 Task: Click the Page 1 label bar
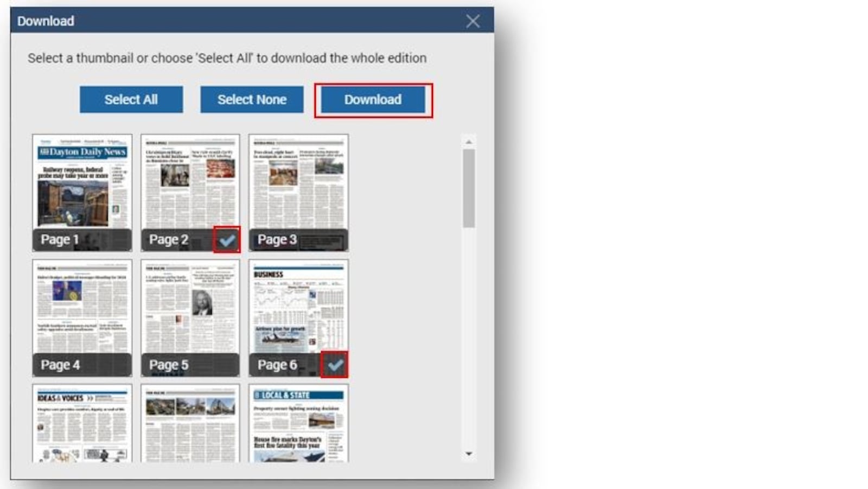pyautogui.click(x=82, y=240)
